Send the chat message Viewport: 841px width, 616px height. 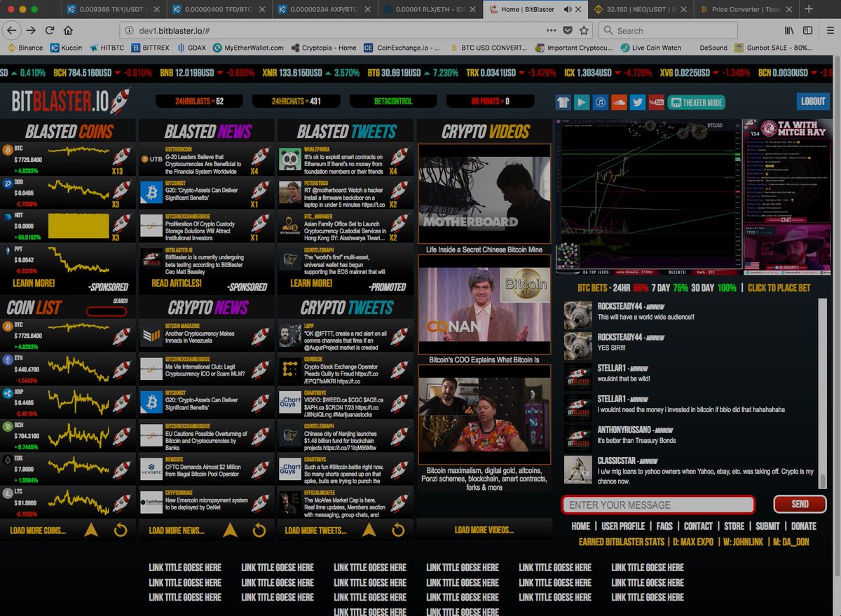click(800, 504)
